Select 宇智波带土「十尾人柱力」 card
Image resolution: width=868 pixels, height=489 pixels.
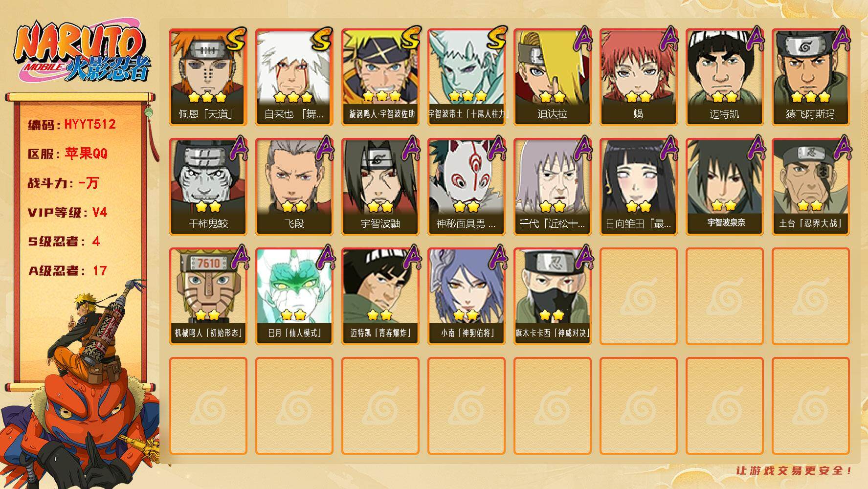[466, 77]
